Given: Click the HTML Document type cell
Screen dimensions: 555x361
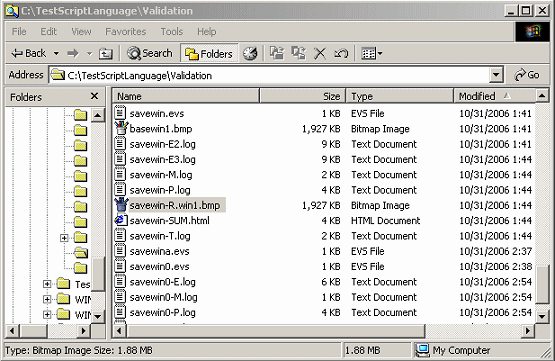Looking at the screenshot, I should pos(385,220).
